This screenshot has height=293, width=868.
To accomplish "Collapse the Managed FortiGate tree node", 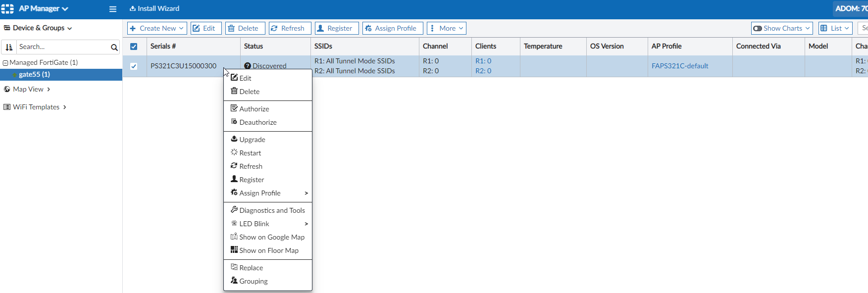I will pyautogui.click(x=5, y=63).
